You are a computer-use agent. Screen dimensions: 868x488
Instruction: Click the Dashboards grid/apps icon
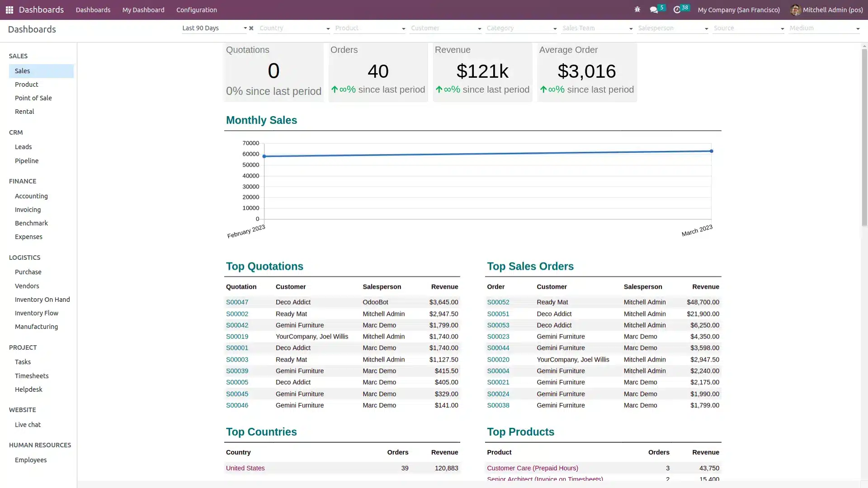(x=9, y=9)
